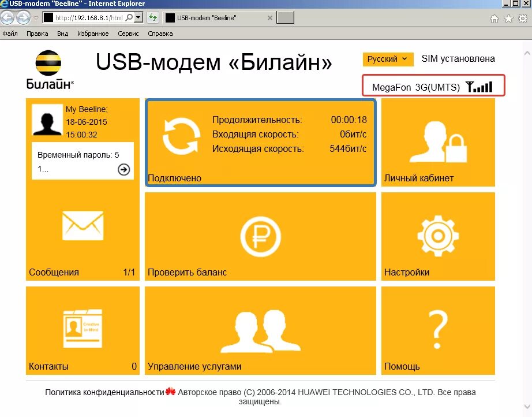The width and height of the screenshot is (532, 417).
Task: Click incoming speed value 0бит/с
Action: (353, 134)
